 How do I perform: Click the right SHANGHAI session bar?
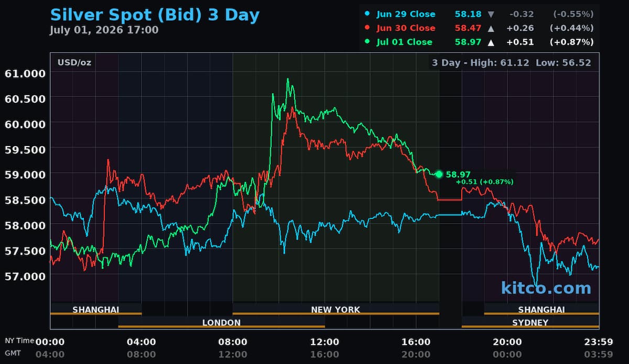pos(541,310)
